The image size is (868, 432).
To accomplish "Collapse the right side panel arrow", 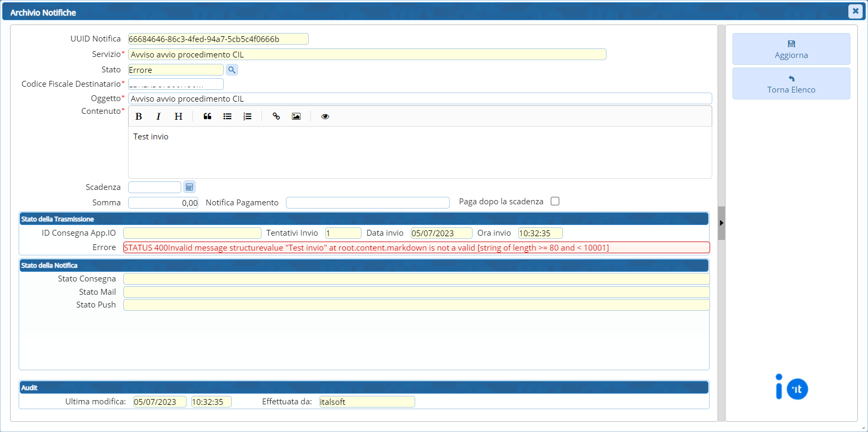I will point(721,223).
